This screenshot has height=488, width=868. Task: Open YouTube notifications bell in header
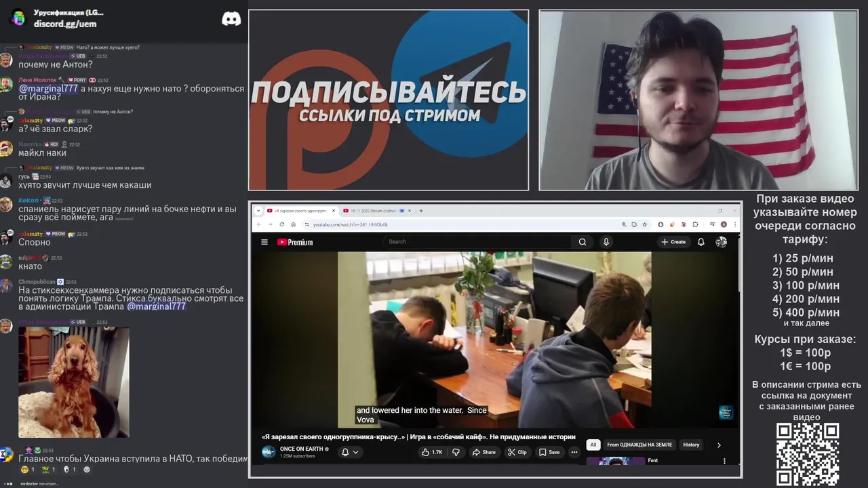pyautogui.click(x=701, y=242)
